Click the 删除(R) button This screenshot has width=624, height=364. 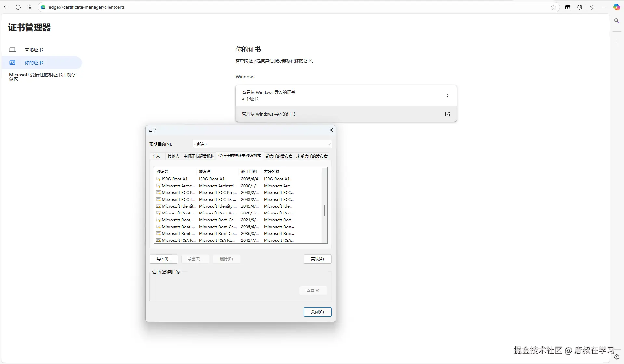tap(227, 259)
